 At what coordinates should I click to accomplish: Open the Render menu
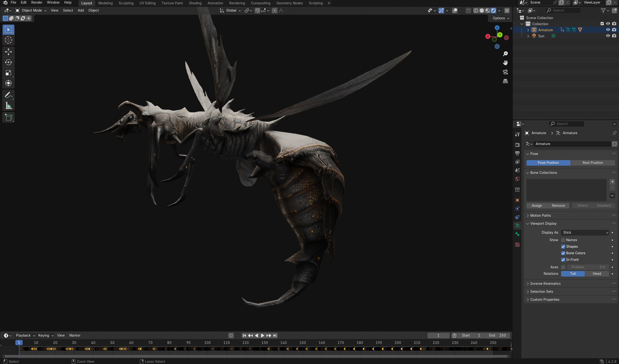point(37,2)
